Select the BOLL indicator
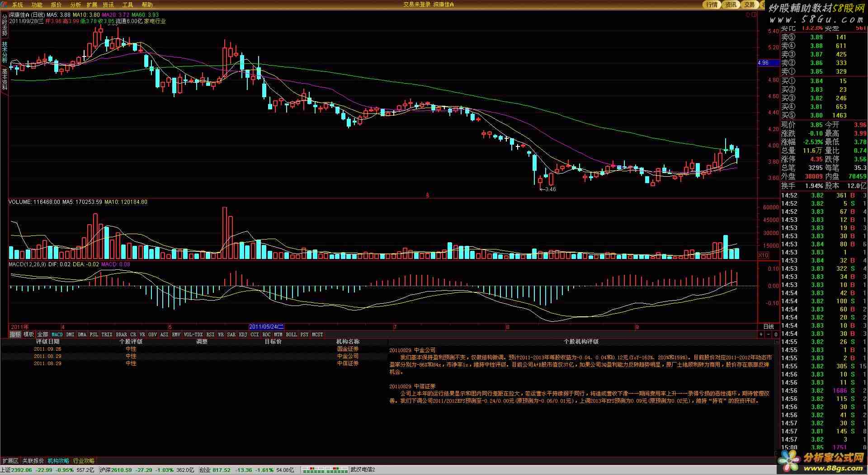 [292, 334]
